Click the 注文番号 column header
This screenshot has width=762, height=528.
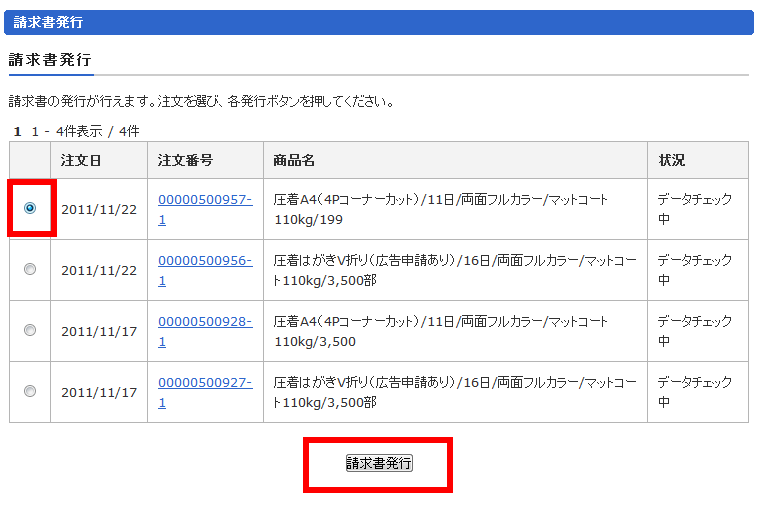coord(185,160)
